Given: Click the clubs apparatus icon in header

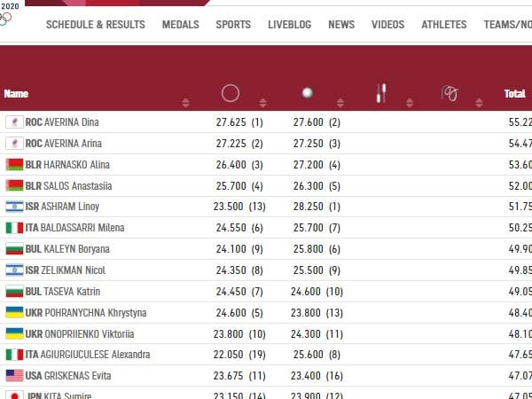Looking at the screenshot, I should [x=383, y=93].
